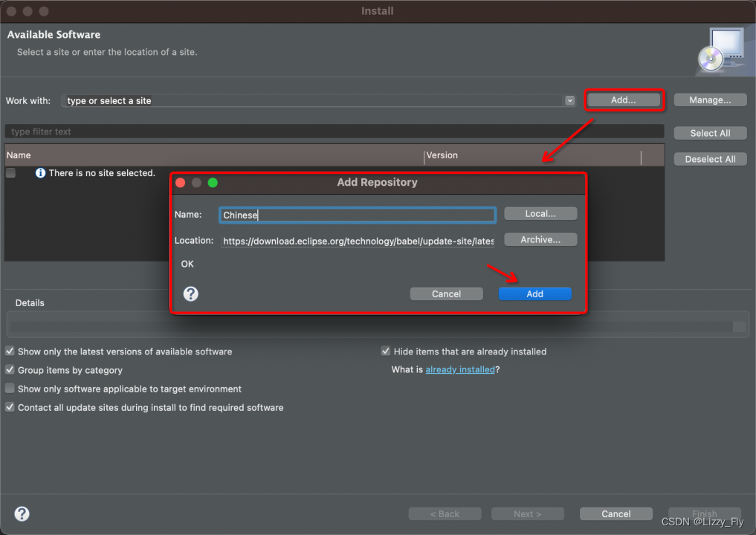Open the 'already installed' link
The height and width of the screenshot is (535, 756).
[x=460, y=370]
